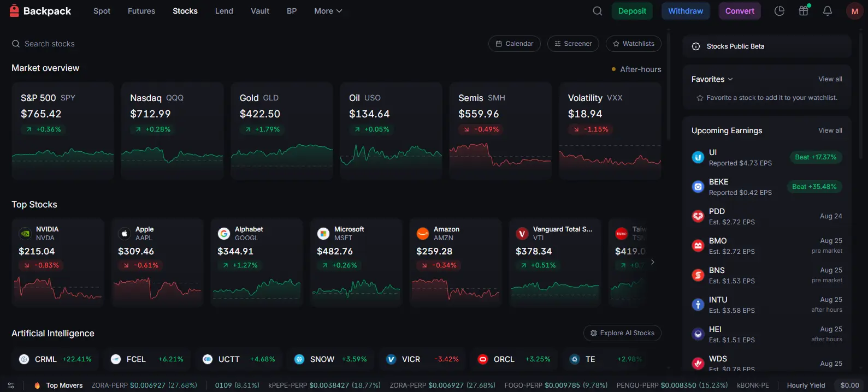Viewport: 868px width, 392px height.
Task: Open the Gold GLD card
Action: coord(282,131)
